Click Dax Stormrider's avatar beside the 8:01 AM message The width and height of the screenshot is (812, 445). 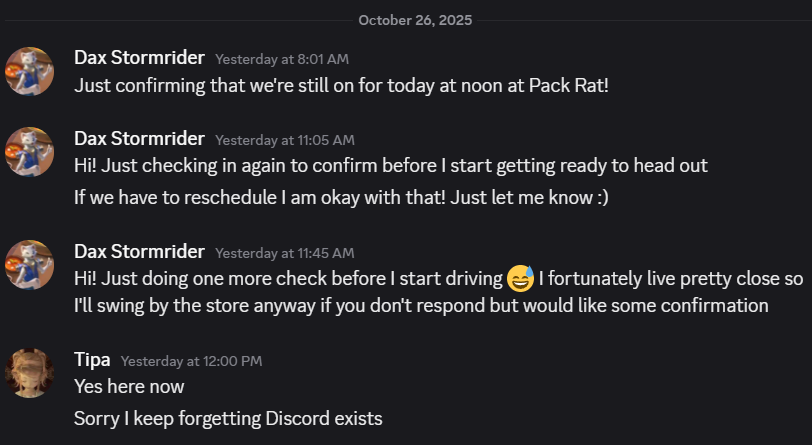[x=29, y=71]
